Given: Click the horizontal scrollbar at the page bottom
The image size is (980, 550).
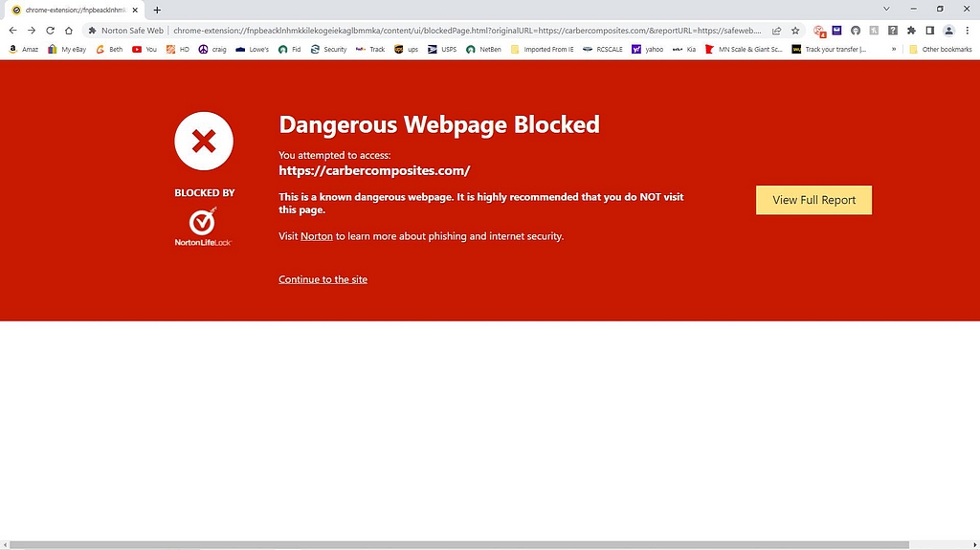Looking at the screenshot, I should [459, 545].
